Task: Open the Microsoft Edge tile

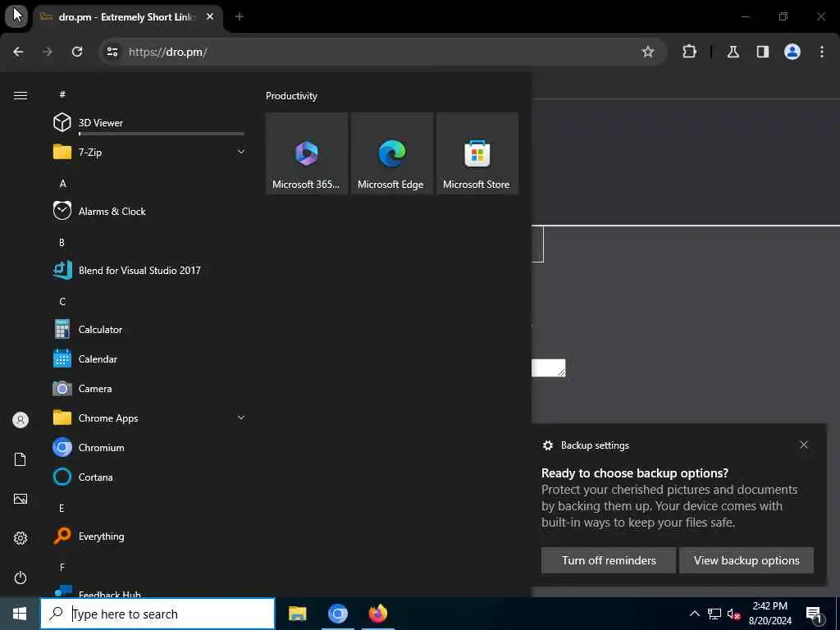Action: [391, 153]
